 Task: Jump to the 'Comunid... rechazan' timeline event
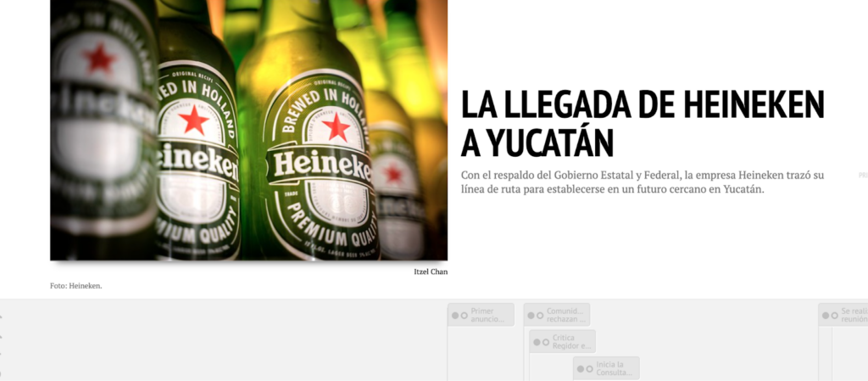click(x=556, y=315)
